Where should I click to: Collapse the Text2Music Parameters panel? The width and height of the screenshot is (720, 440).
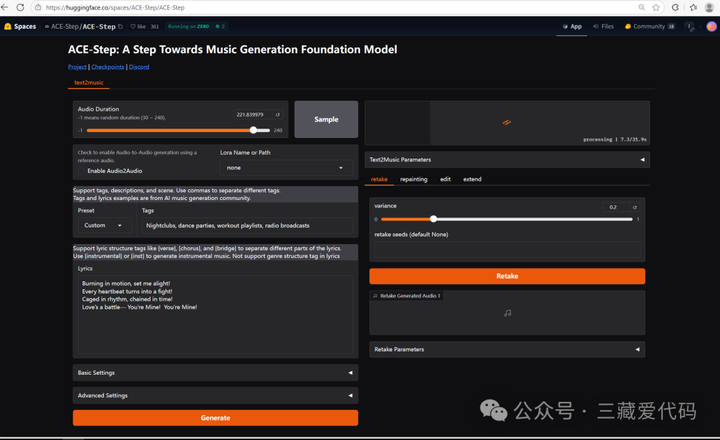(x=640, y=160)
